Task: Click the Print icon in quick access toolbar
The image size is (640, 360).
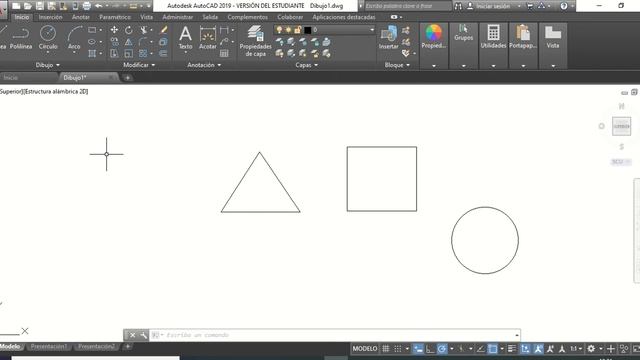Action: tap(87, 6)
